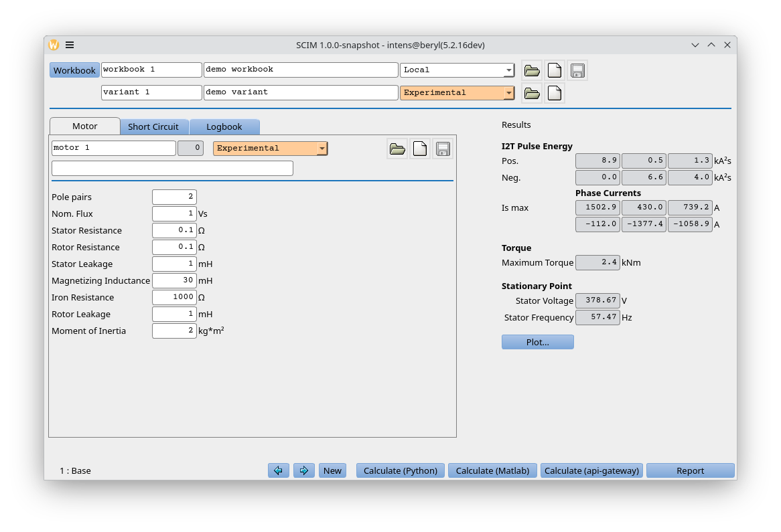Switch to the Short Circuit tab
Viewport: 781px width, 532px height.
point(153,126)
